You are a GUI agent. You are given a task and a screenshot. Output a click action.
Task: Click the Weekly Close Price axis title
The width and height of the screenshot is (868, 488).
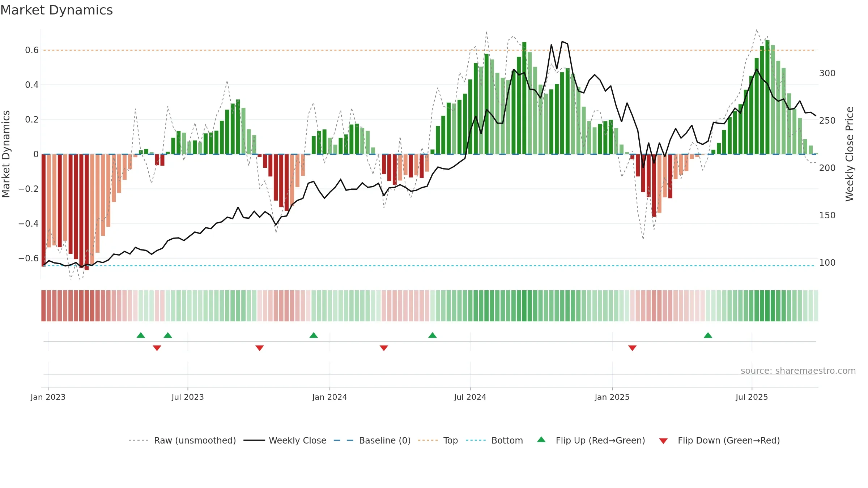(x=850, y=154)
